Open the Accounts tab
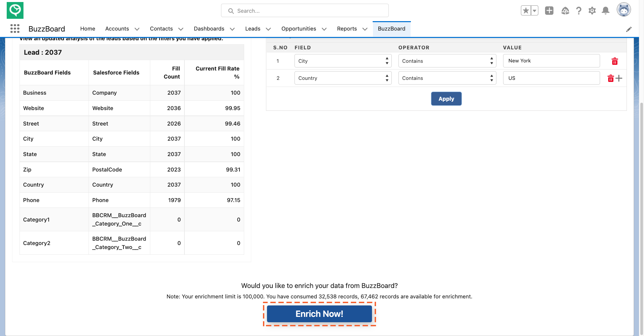 pyautogui.click(x=117, y=29)
